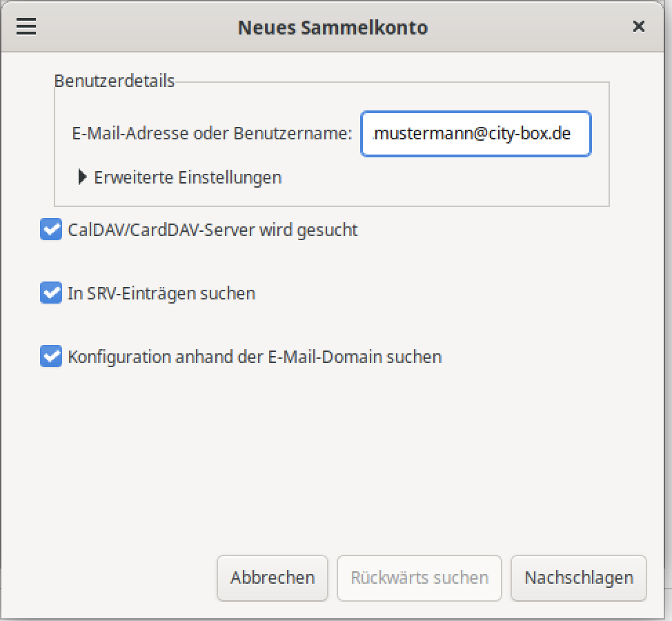Start the lookup with the Nachschlagen button
This screenshot has width=672, height=621.
click(578, 578)
